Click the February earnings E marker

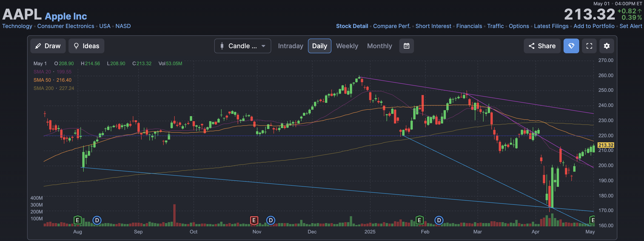pos(419,220)
